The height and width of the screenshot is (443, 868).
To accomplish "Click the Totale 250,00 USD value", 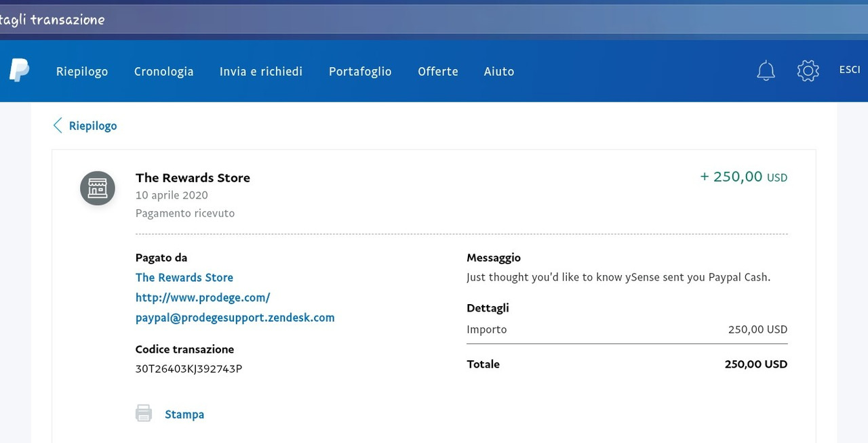I will click(x=756, y=364).
